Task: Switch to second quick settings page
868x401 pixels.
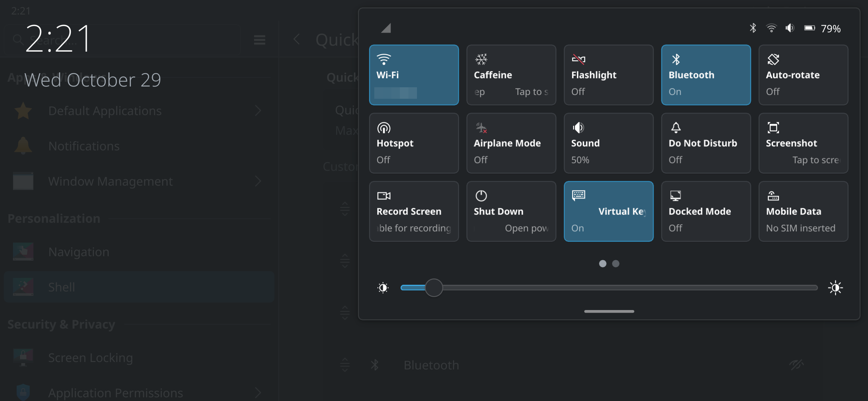Action: point(616,264)
